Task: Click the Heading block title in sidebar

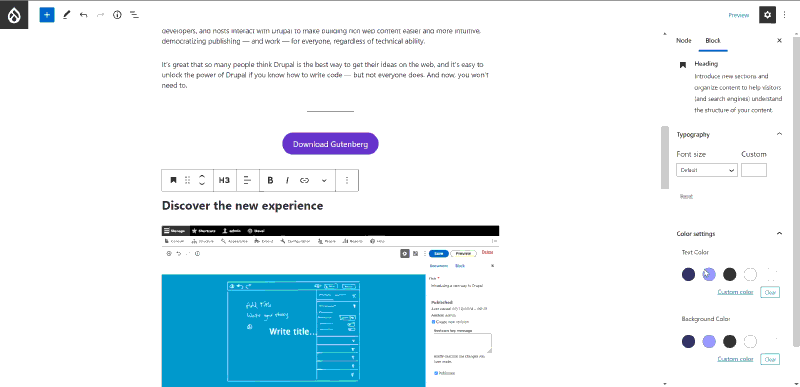Action: point(706,64)
